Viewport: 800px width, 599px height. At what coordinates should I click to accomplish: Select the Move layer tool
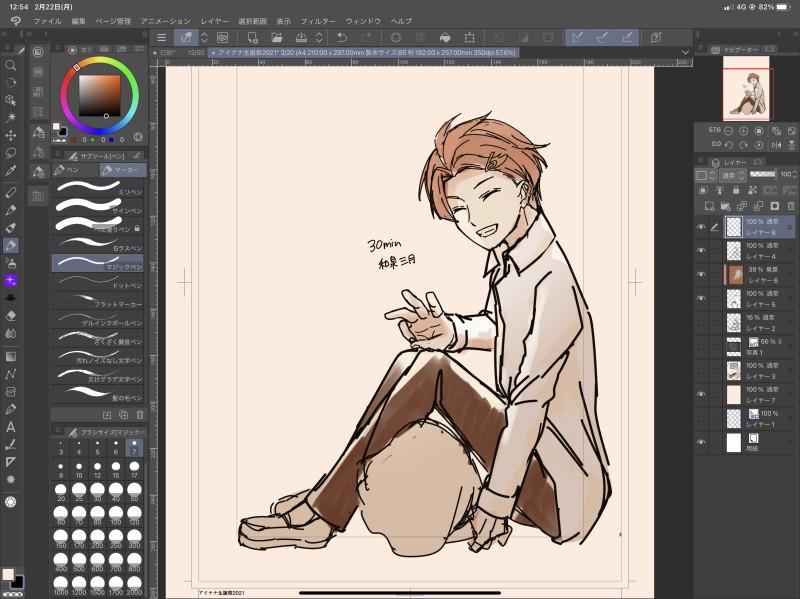coord(11,135)
